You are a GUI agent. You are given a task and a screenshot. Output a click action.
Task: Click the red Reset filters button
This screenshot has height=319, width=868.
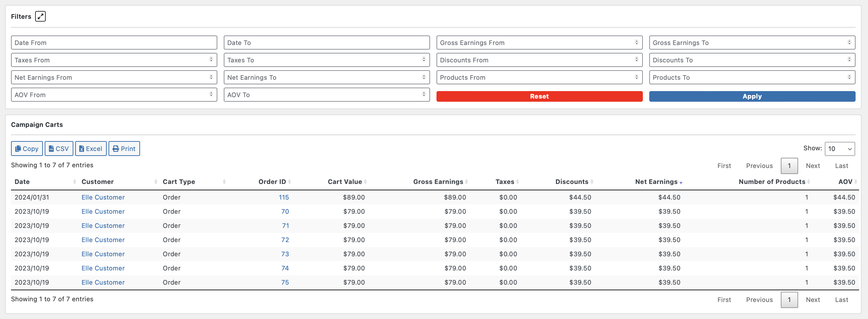[x=539, y=96]
